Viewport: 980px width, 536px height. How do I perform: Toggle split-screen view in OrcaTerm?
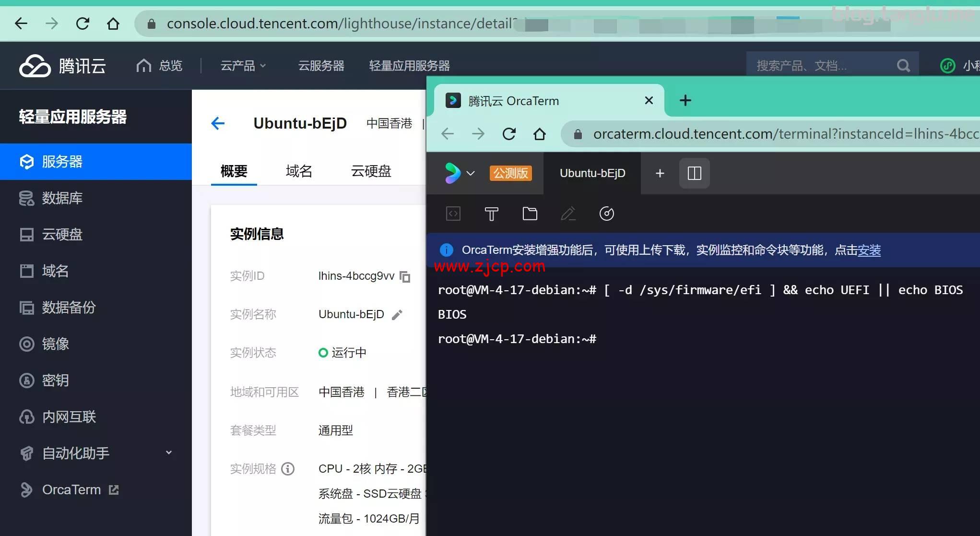tap(694, 173)
